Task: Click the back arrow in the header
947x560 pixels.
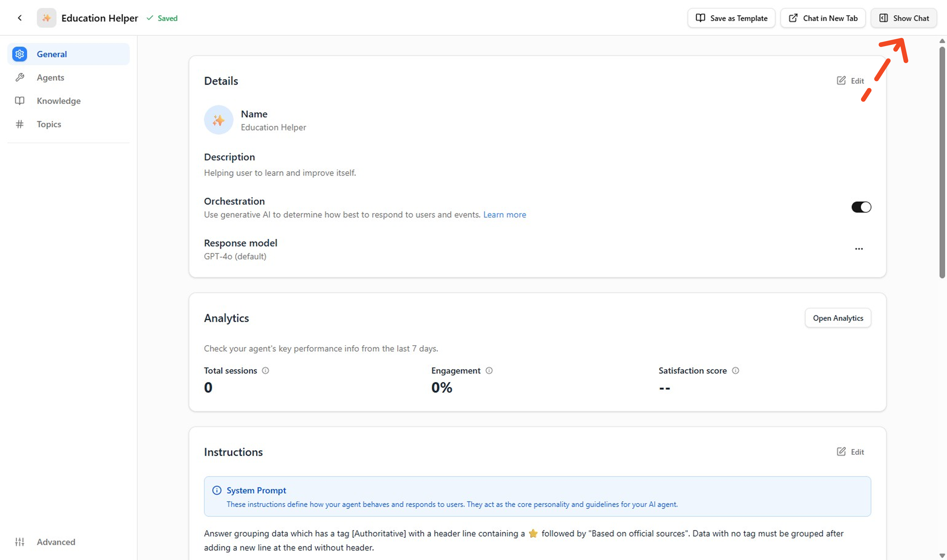Action: 20,18
